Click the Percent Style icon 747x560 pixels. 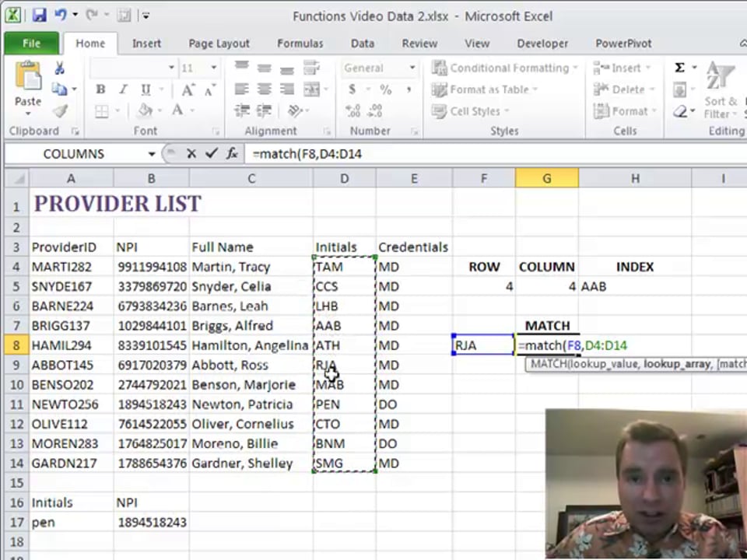point(385,89)
